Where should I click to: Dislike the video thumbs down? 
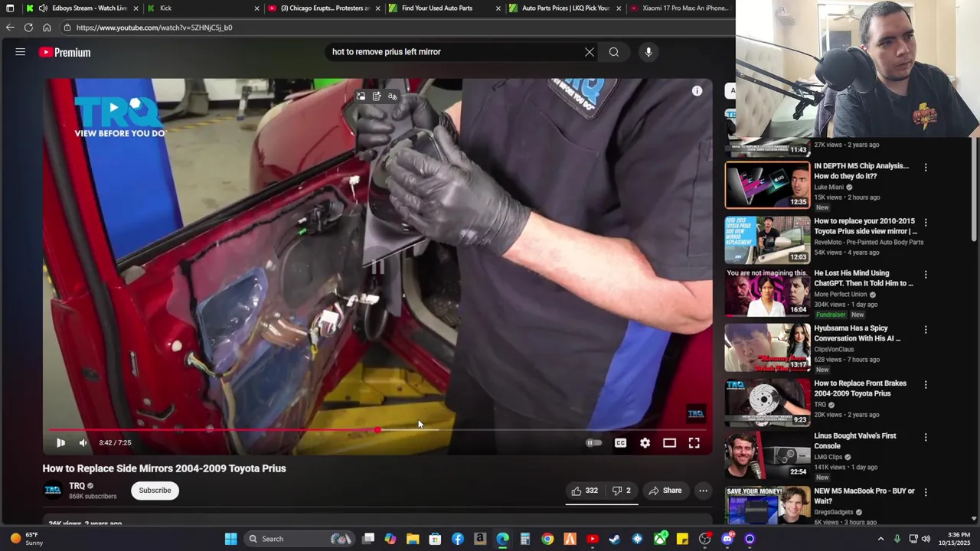(621, 491)
